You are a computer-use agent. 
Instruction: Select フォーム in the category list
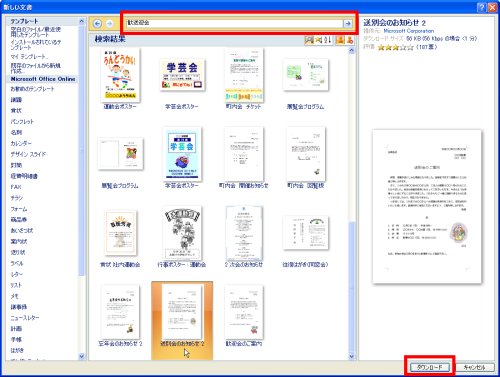coord(19,209)
